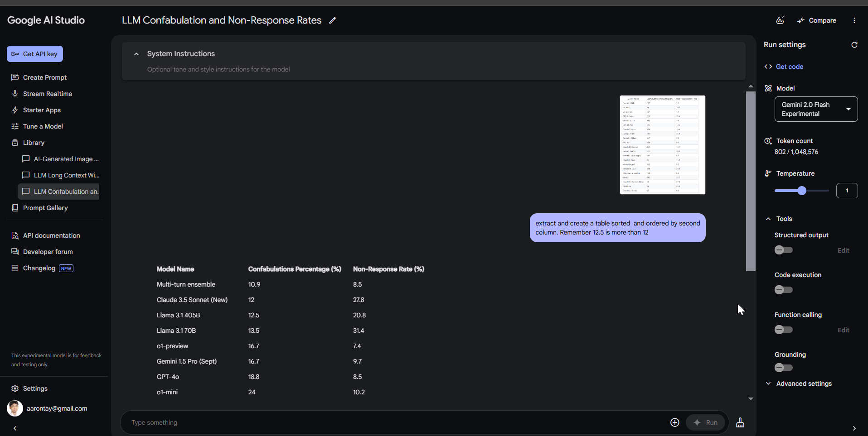Viewport: 868px width, 436px height.
Task: Click the Stream Realtime microphone icon
Action: point(15,94)
